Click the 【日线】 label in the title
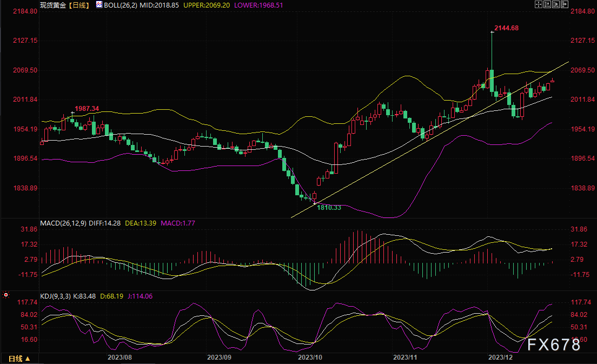Viewport: 597px width, 364px height. 79,5
